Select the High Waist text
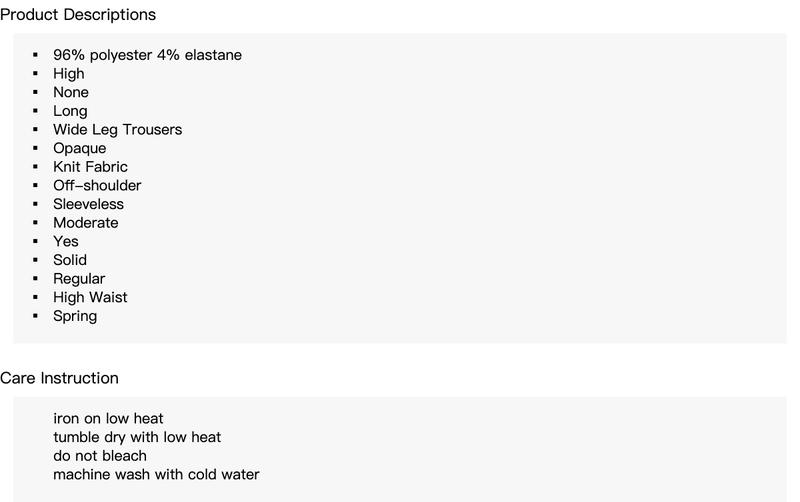 [90, 297]
